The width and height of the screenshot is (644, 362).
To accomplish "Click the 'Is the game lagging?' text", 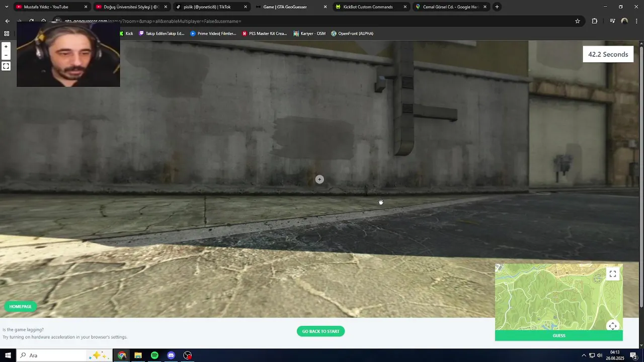I will point(23,330).
